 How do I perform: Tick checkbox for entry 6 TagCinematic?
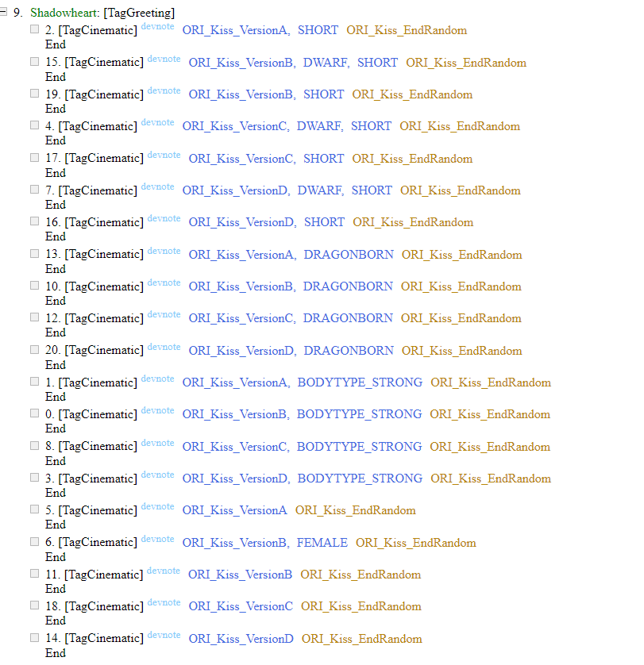pos(34,541)
